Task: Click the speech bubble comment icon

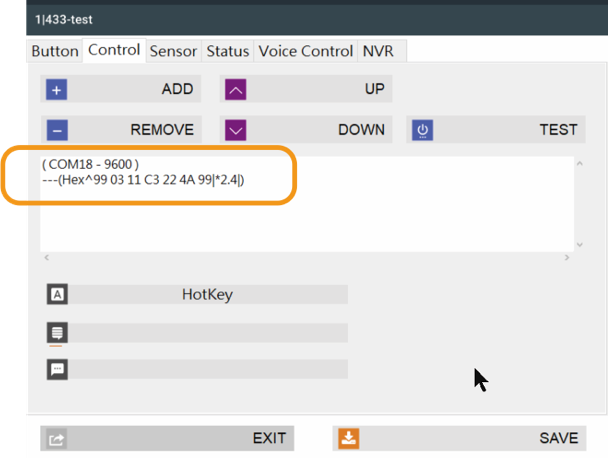Action: tap(57, 369)
